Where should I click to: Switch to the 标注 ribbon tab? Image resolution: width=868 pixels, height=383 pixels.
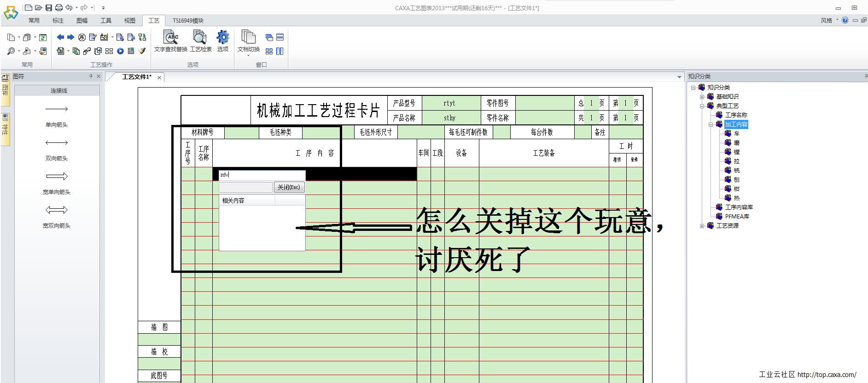tap(58, 20)
